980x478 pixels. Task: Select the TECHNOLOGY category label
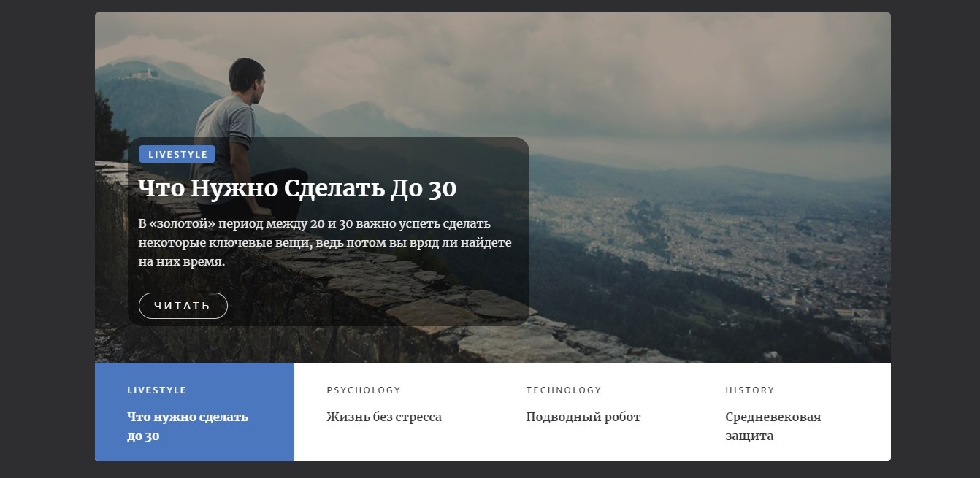pyautogui.click(x=564, y=390)
